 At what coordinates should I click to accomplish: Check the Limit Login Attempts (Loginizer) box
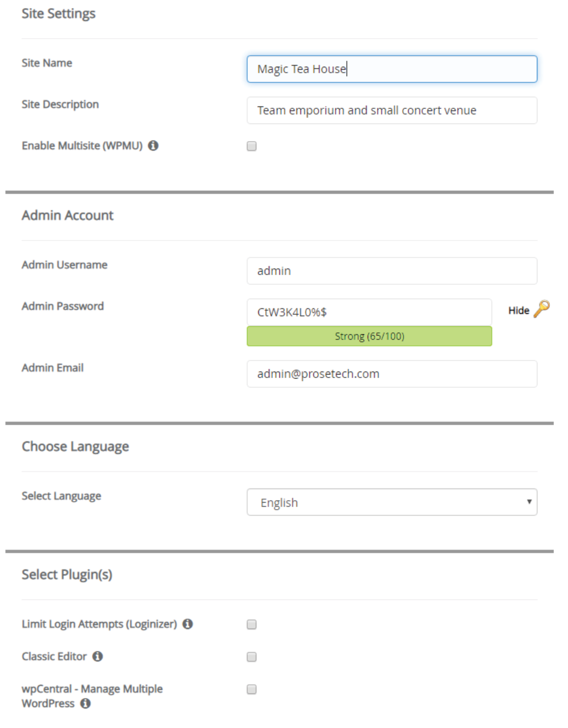[252, 624]
